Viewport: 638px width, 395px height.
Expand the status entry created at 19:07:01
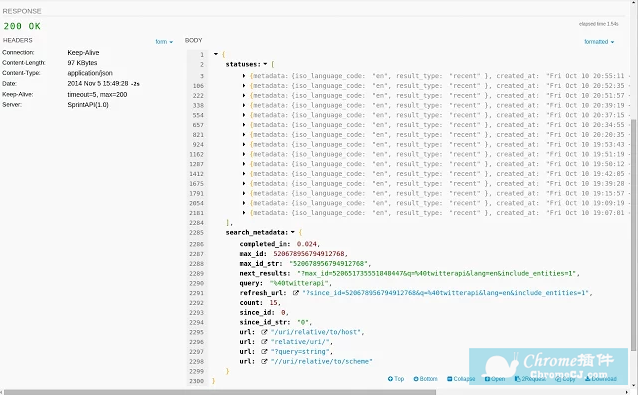tap(244, 213)
